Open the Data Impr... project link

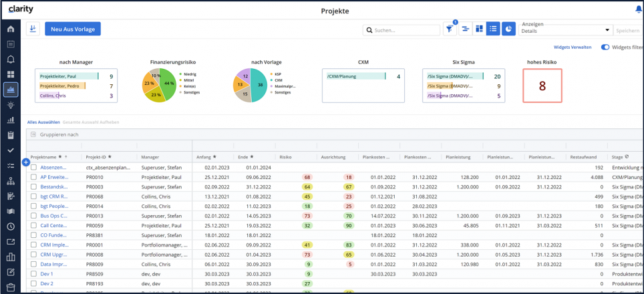point(54,264)
